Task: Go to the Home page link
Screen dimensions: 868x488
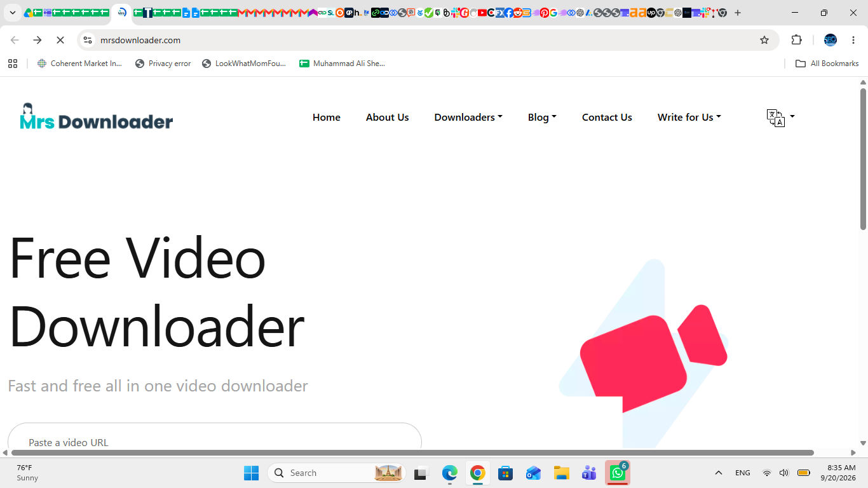Action: point(327,118)
